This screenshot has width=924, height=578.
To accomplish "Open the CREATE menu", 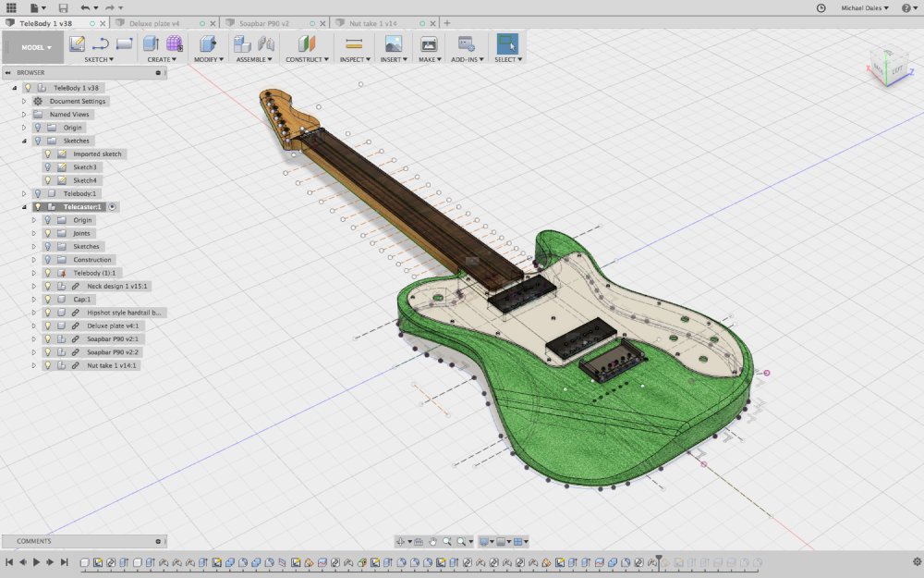I will pos(162,59).
